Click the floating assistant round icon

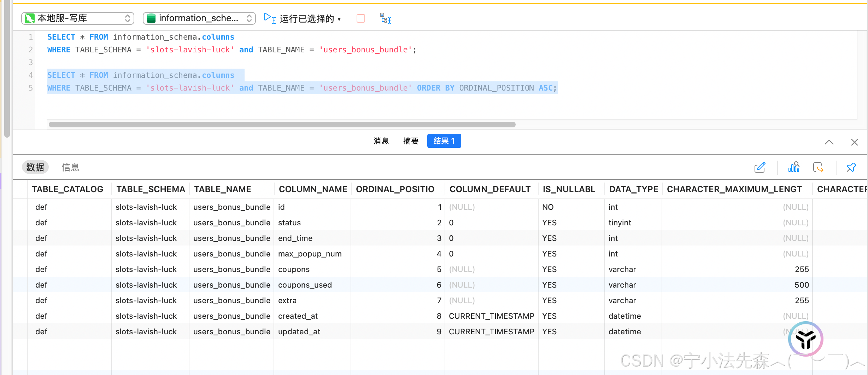pos(805,339)
